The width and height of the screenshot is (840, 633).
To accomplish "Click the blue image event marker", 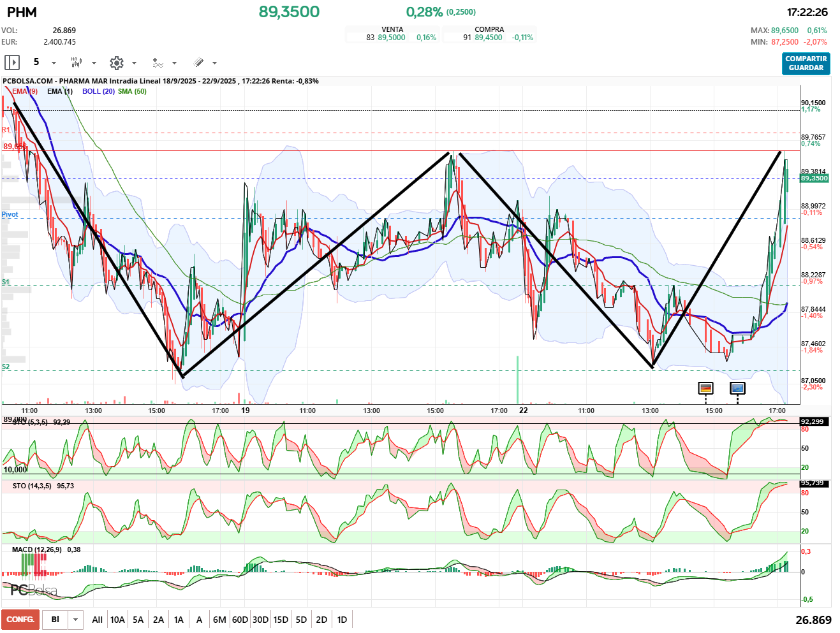I will pos(737,388).
